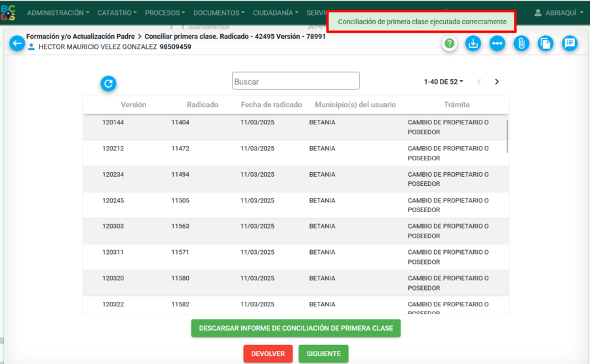The width and height of the screenshot is (590, 364).
Task: Open the three-dots workflow icon
Action: tap(497, 44)
